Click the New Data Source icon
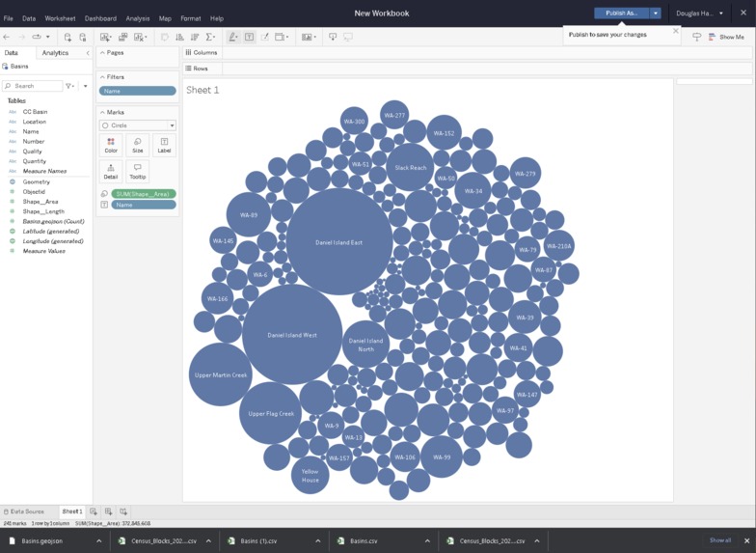This screenshot has height=553, width=756. (x=67, y=37)
